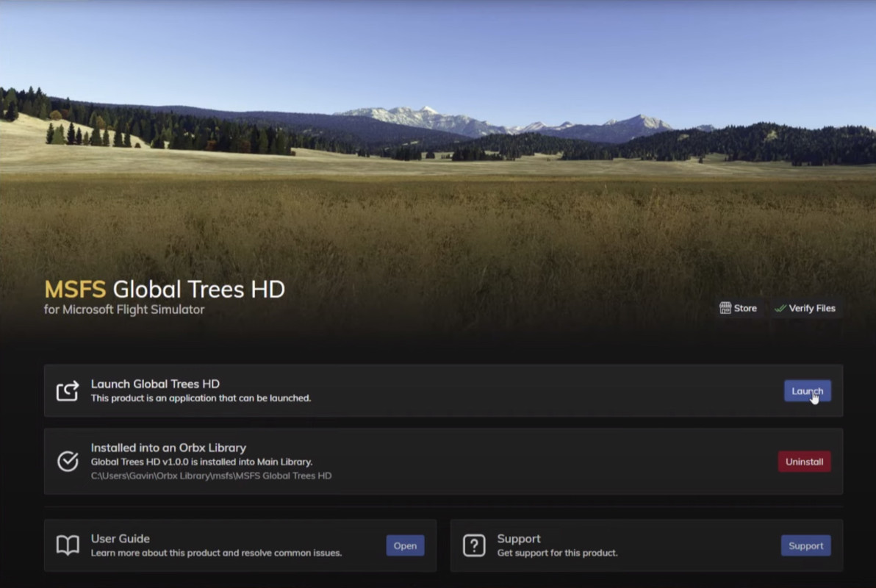876x588 pixels.
Task: Click the open book User Guide icon
Action: tap(68, 545)
